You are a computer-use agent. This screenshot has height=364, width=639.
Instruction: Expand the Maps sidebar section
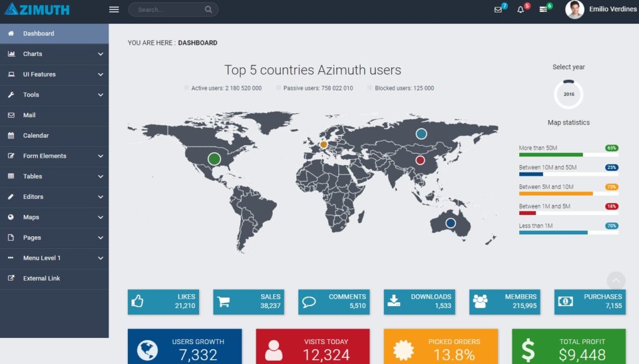[54, 217]
